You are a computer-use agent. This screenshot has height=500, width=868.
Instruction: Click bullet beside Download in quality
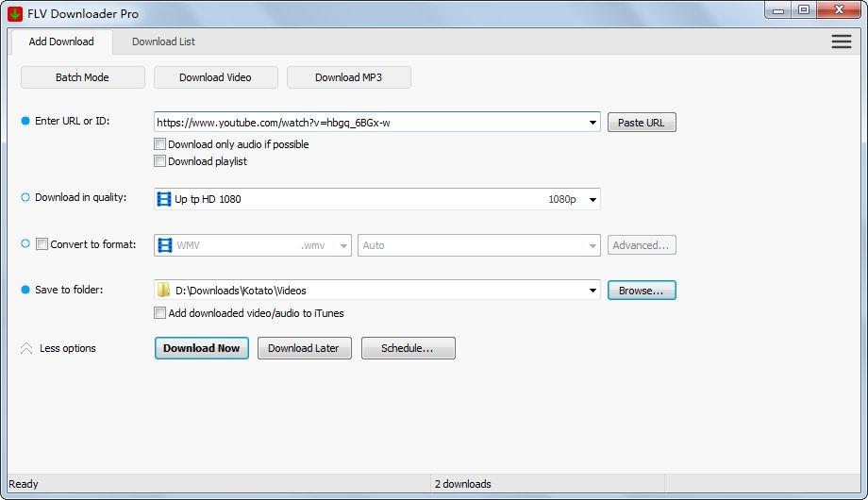pos(25,197)
